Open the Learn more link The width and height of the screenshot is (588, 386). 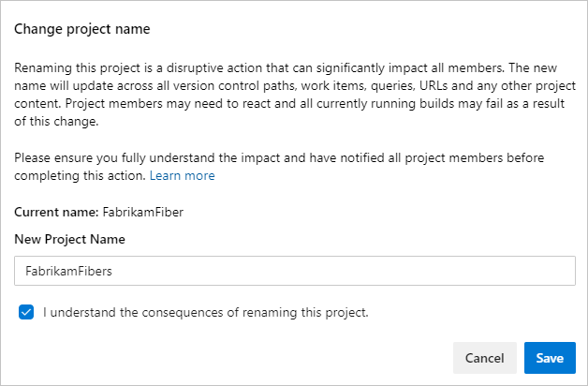(182, 175)
